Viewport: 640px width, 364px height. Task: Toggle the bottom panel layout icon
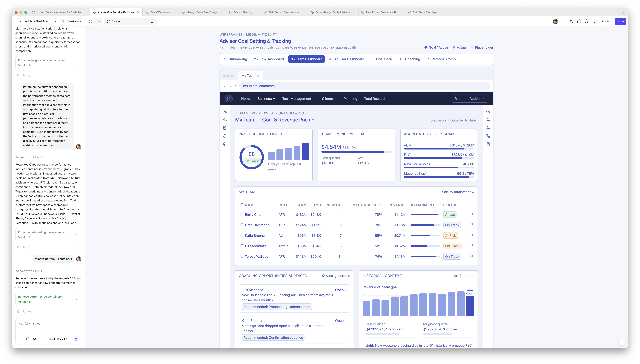click(x=564, y=21)
